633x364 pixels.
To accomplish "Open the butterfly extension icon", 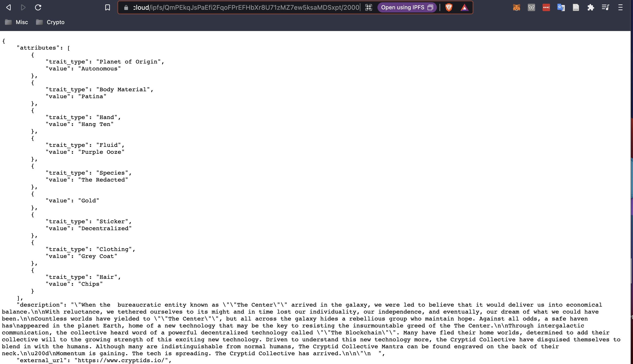I will pyautogui.click(x=531, y=7).
